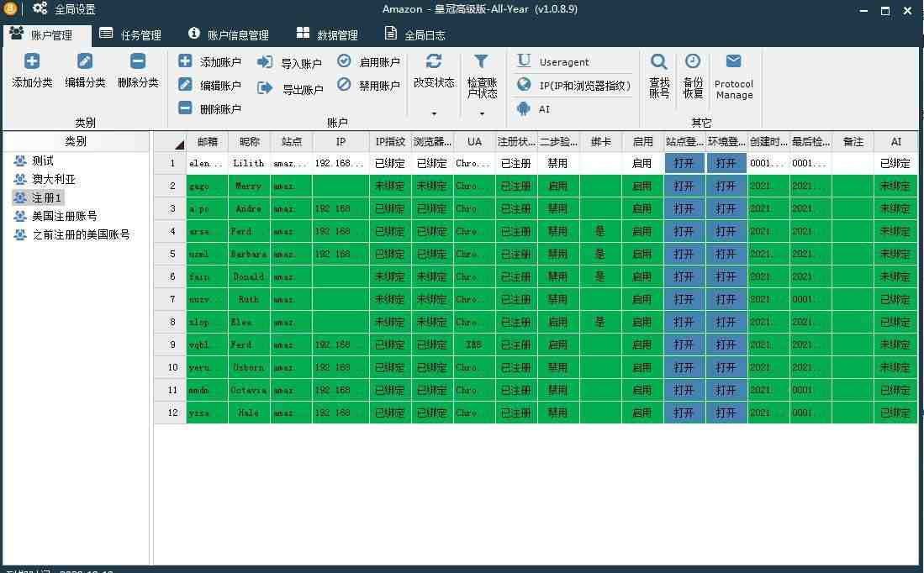924x573 pixels.
Task: Select the 注册1 category
Action: pyautogui.click(x=39, y=198)
